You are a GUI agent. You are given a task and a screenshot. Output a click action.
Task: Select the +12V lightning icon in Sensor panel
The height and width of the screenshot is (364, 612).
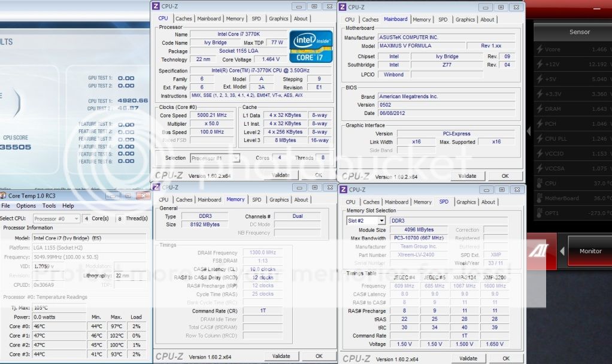pyautogui.click(x=540, y=64)
